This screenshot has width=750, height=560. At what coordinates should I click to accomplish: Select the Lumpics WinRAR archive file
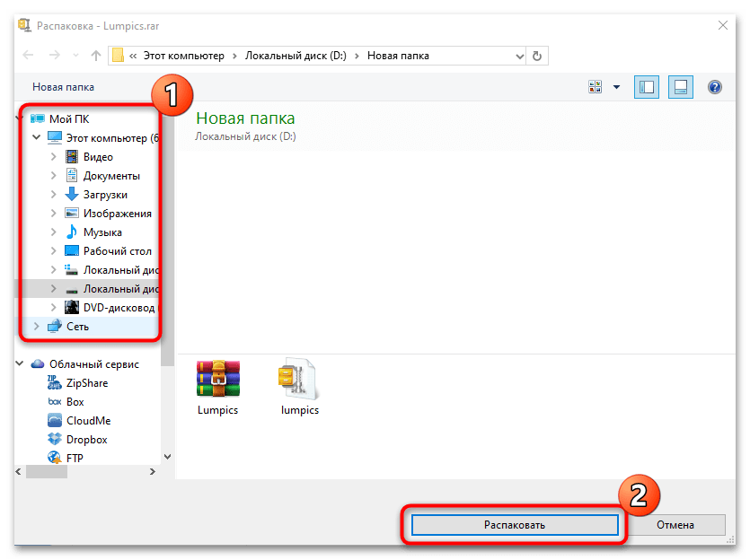(x=217, y=388)
